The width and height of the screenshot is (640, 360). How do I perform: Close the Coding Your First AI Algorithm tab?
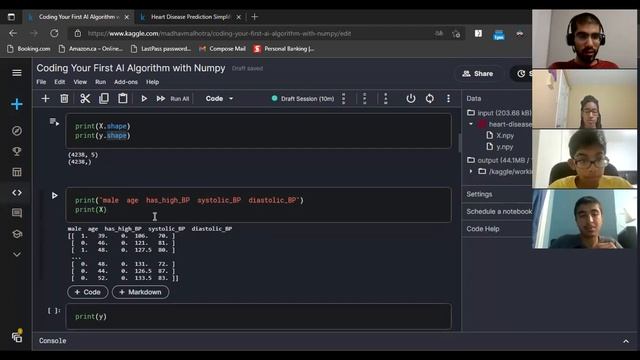point(127,17)
